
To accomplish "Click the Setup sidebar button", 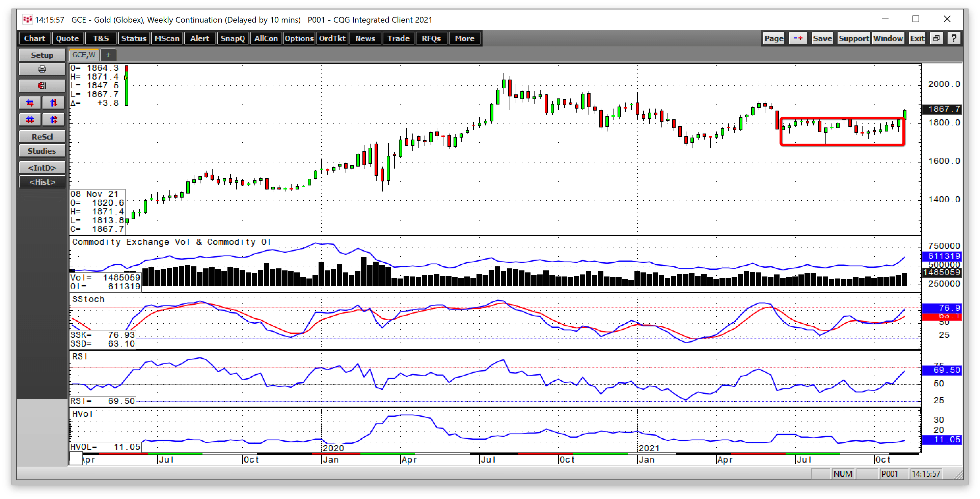I will click(x=42, y=55).
